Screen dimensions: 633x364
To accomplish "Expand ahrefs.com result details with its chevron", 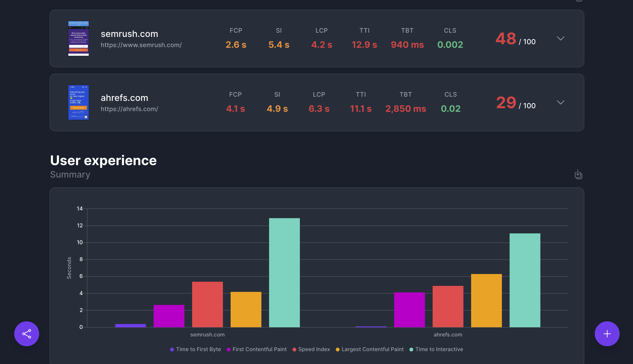I will pyautogui.click(x=561, y=102).
